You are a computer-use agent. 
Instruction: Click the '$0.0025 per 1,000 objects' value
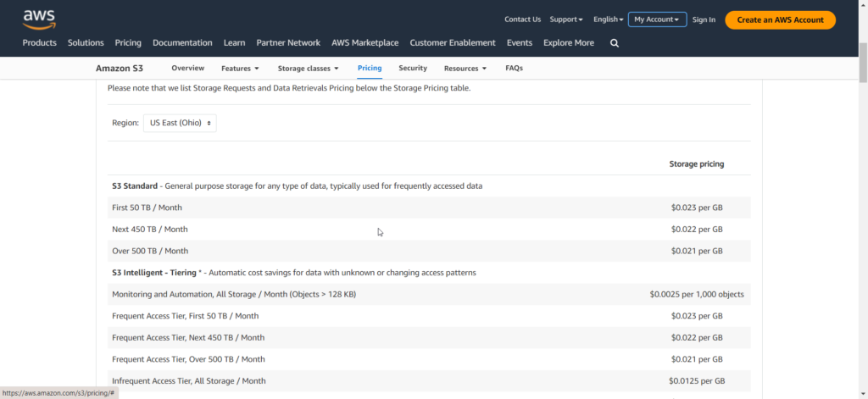[x=697, y=295]
